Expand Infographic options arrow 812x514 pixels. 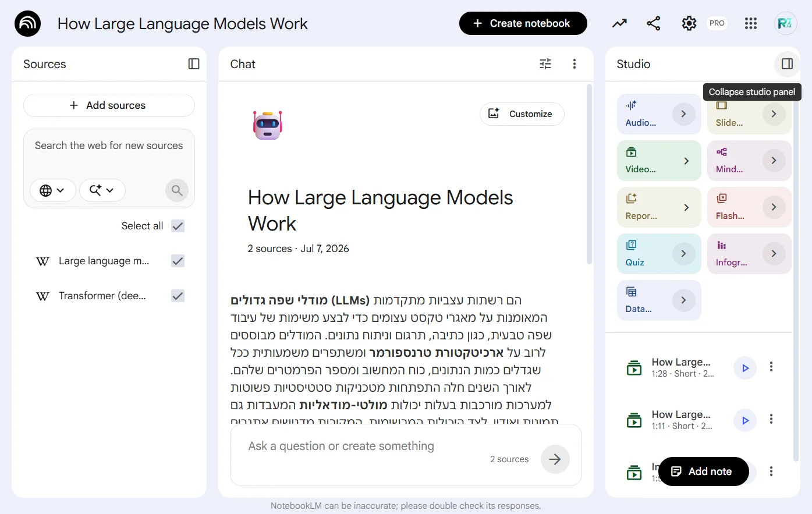point(774,254)
